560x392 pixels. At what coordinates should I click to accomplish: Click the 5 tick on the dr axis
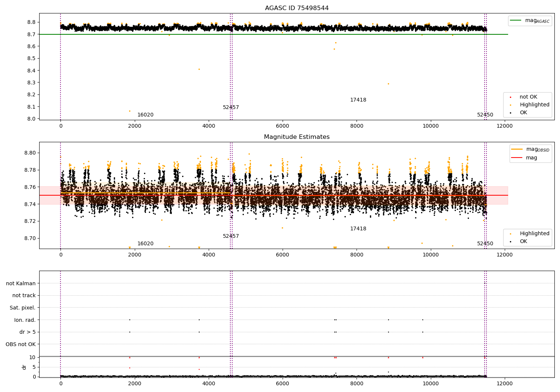[x=34, y=367]
